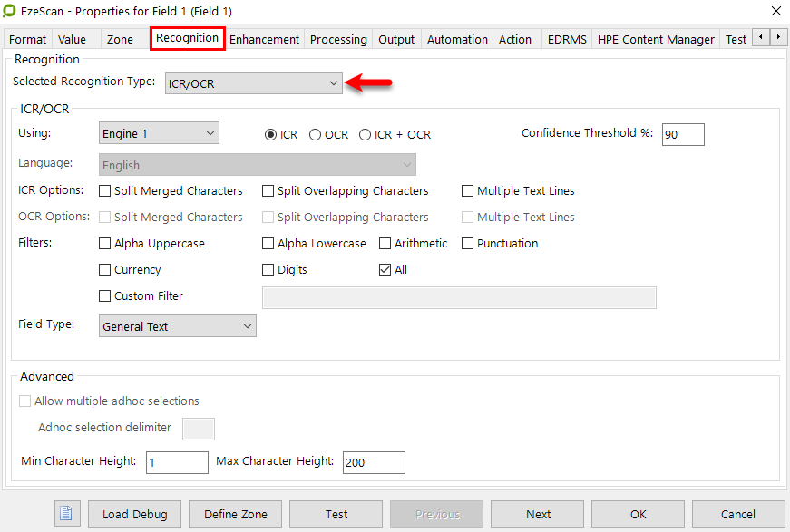Click the Load Debug button
The width and height of the screenshot is (790, 532).
click(134, 514)
